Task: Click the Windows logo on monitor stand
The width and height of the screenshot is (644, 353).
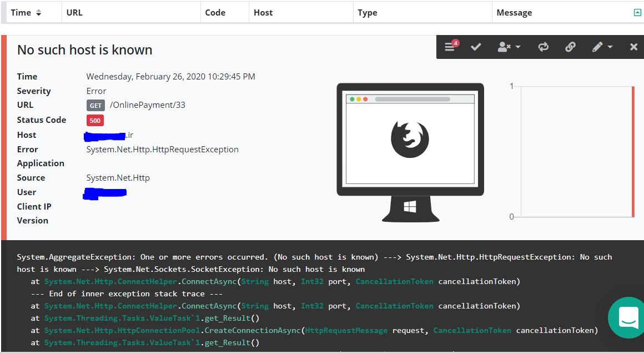Action: pyautogui.click(x=410, y=207)
